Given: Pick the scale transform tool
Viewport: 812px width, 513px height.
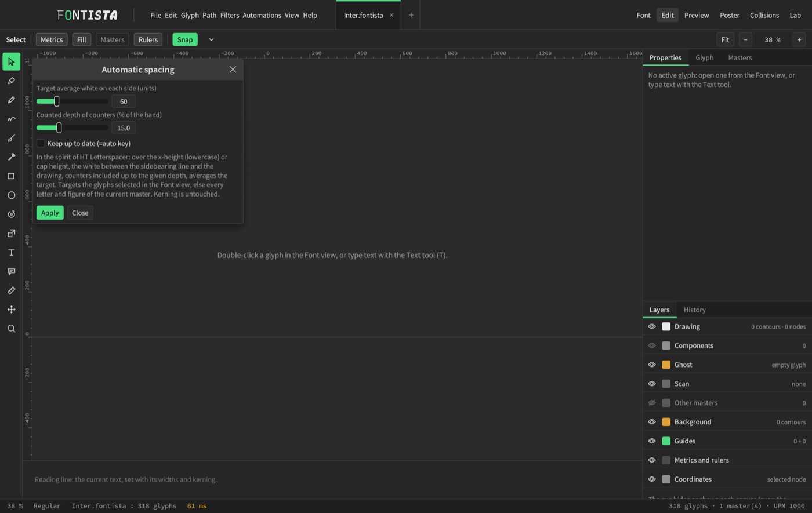Looking at the screenshot, I should click(x=11, y=234).
